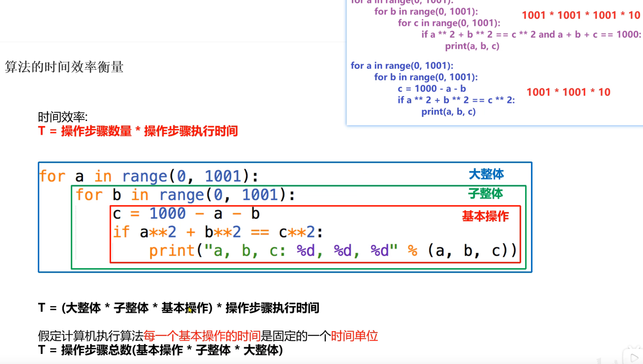Click the 'if a**2 + b**2 == c**2' boxed line

[218, 232]
